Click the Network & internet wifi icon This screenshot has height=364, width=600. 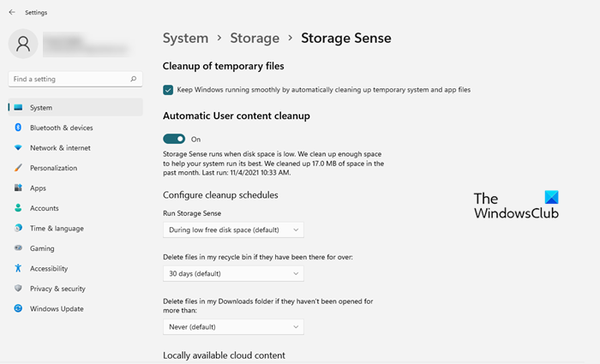pos(18,148)
